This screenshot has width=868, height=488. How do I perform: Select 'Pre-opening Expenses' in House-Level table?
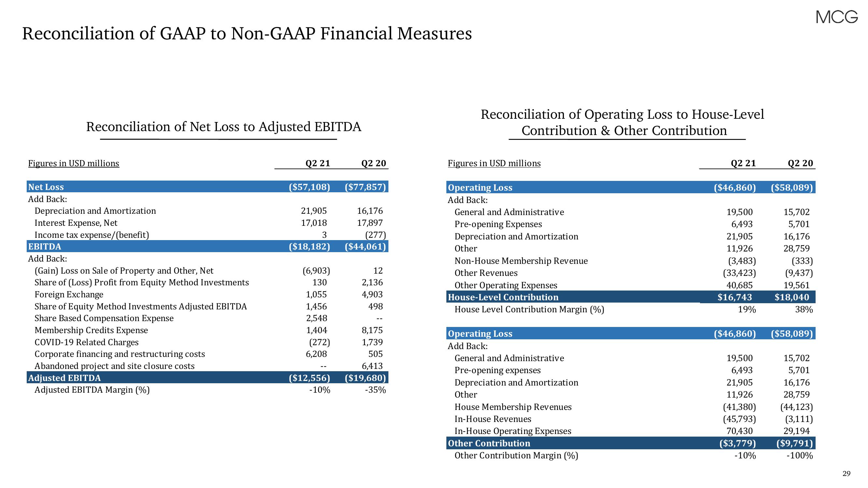click(x=498, y=224)
